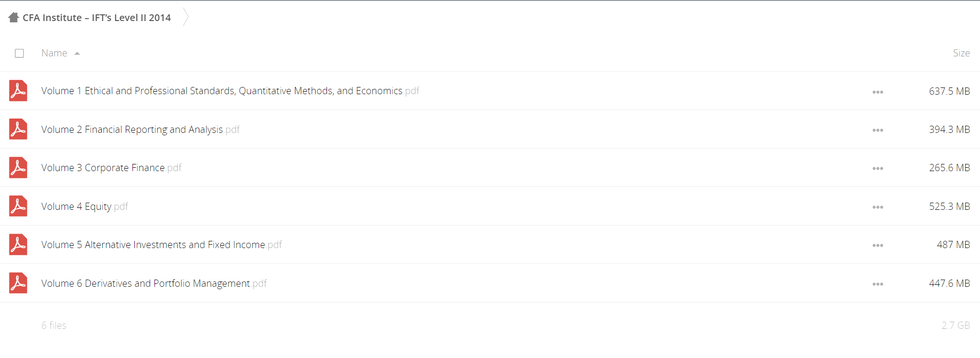
Task: Click the Volume 3 Corporate Finance PDF icon
Action: 18,168
